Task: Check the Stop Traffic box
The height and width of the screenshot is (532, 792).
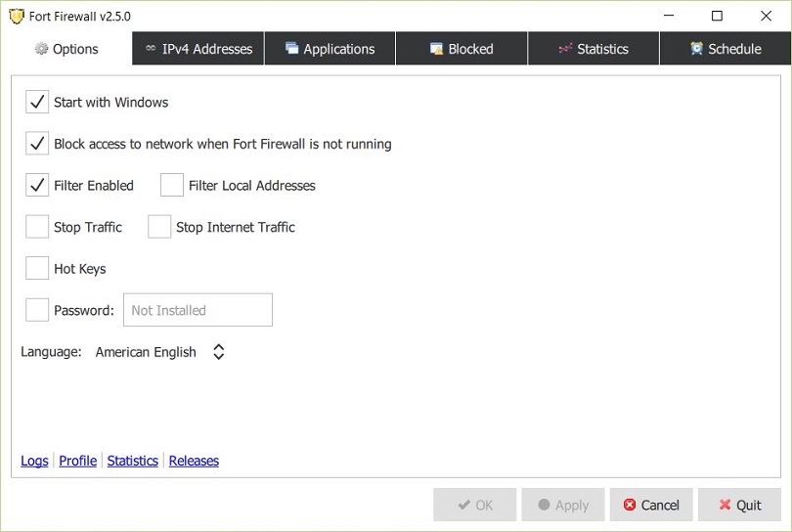Action: pos(37,226)
